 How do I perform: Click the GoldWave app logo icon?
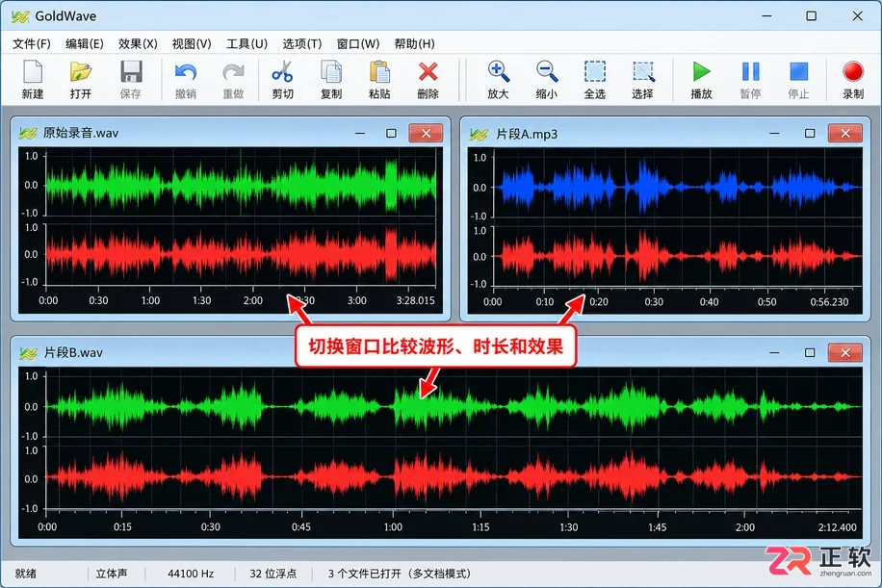coord(19,16)
